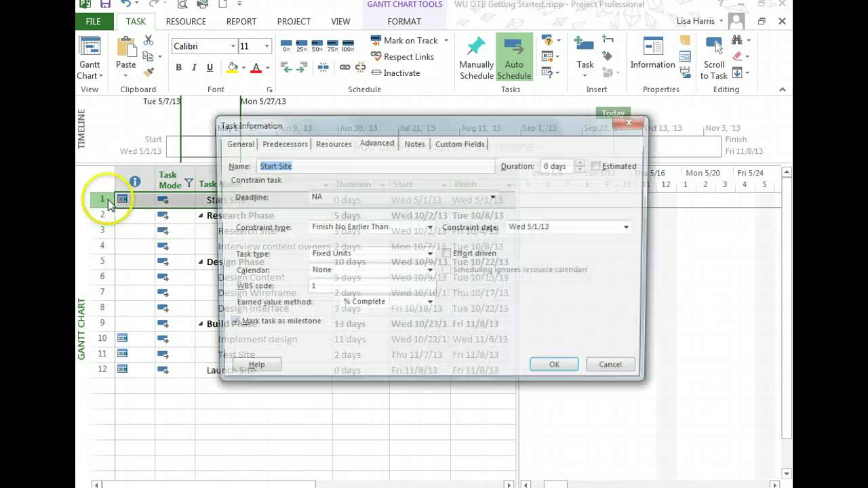Viewport: 868px width, 488px height.
Task: Click the Split Task icon
Action: (323, 67)
